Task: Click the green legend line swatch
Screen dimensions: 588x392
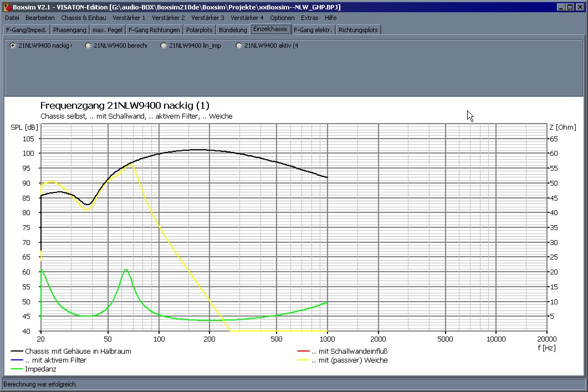Action: tap(17, 369)
